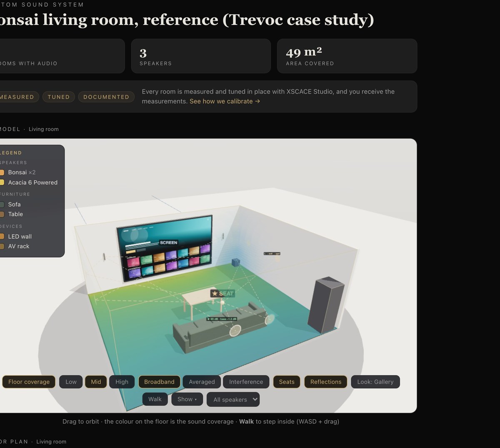Select the Low frequency band
This screenshot has height=448, width=500.
(71, 382)
